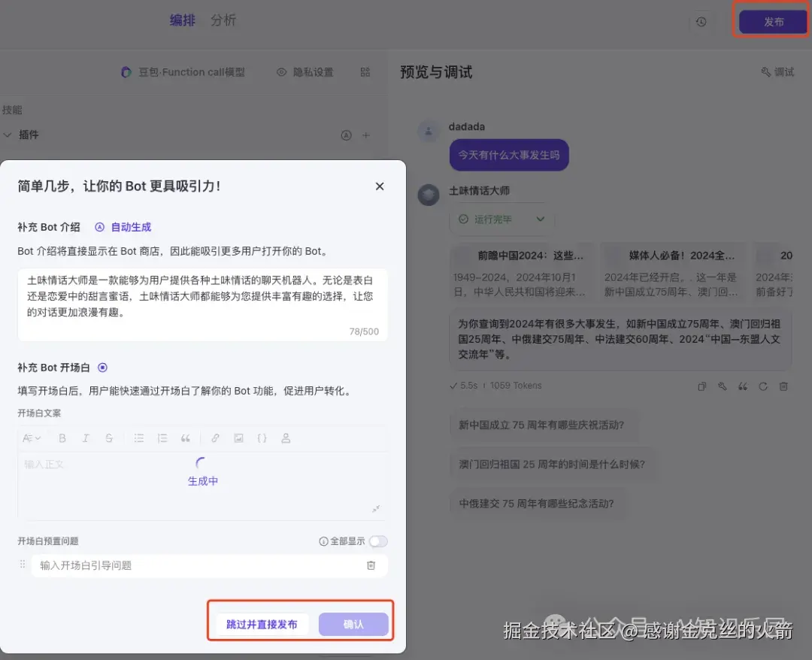Click the 跳过并直接发布 button
Viewport: 812px width, 660px height.
(x=261, y=625)
